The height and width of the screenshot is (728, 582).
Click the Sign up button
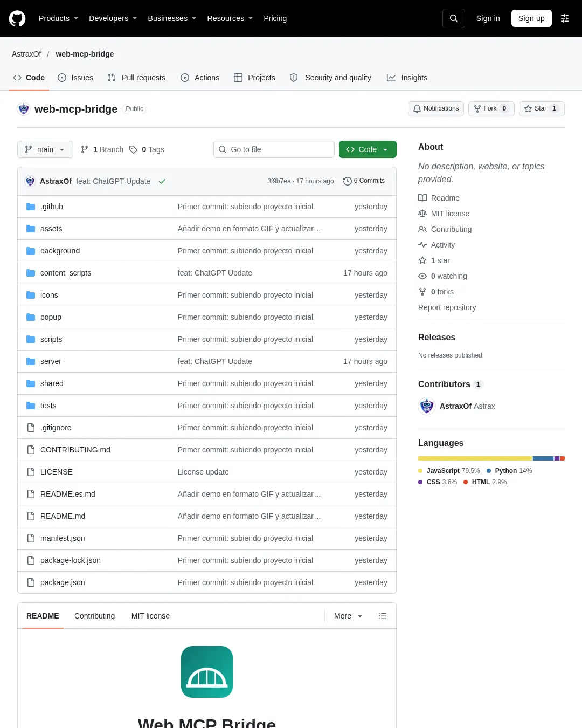[531, 18]
